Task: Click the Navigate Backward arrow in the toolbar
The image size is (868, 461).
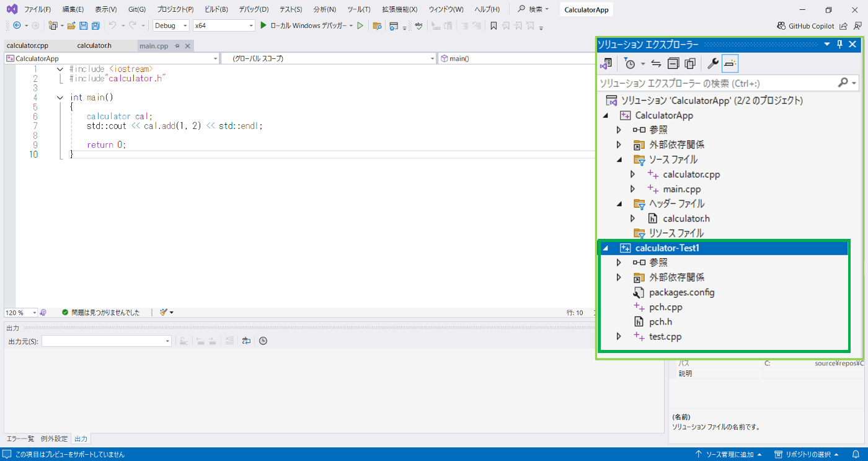Action: (17, 25)
